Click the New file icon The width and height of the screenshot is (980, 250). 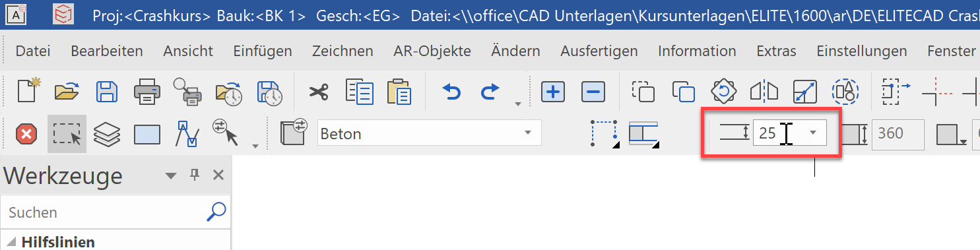(26, 92)
